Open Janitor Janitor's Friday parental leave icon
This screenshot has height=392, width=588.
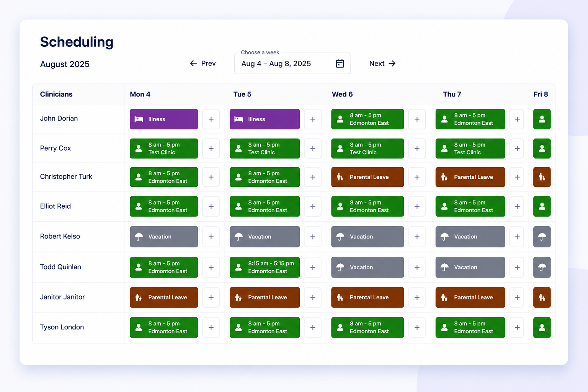click(x=542, y=297)
